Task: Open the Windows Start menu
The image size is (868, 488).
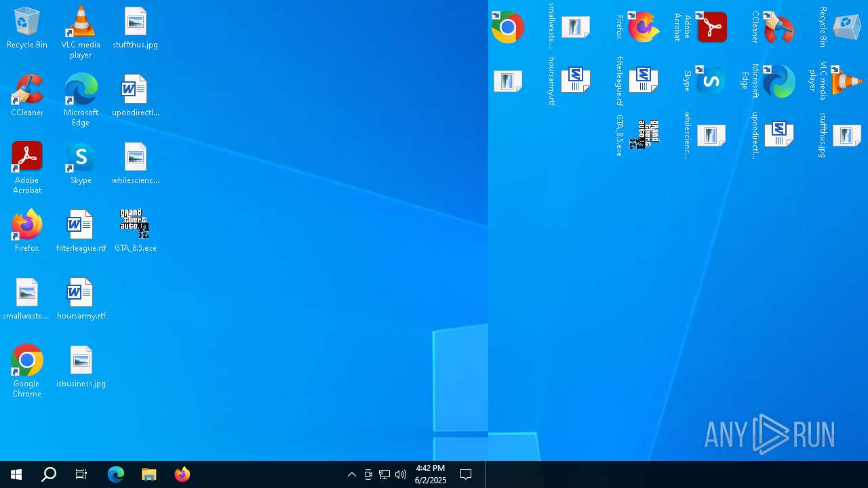Action: point(16,474)
